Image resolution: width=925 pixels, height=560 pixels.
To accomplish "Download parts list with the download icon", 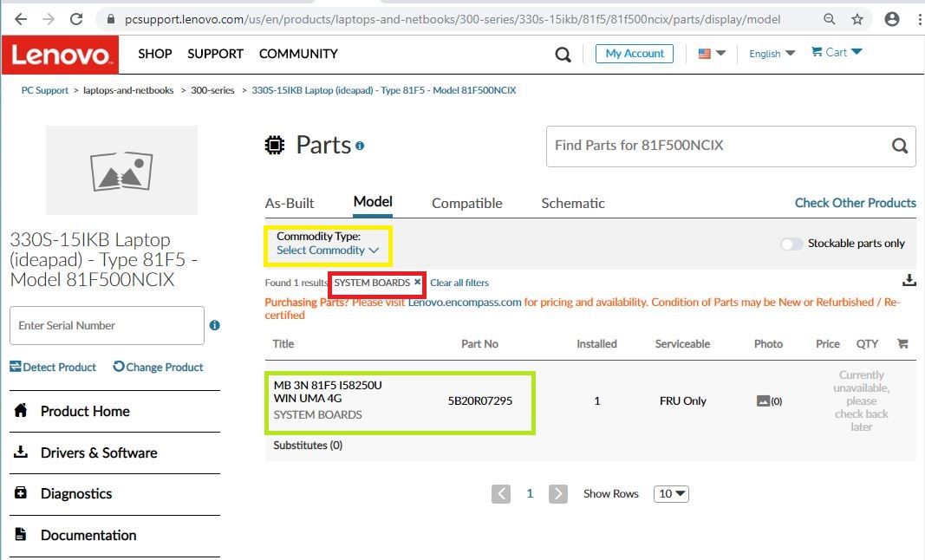I will (x=909, y=280).
